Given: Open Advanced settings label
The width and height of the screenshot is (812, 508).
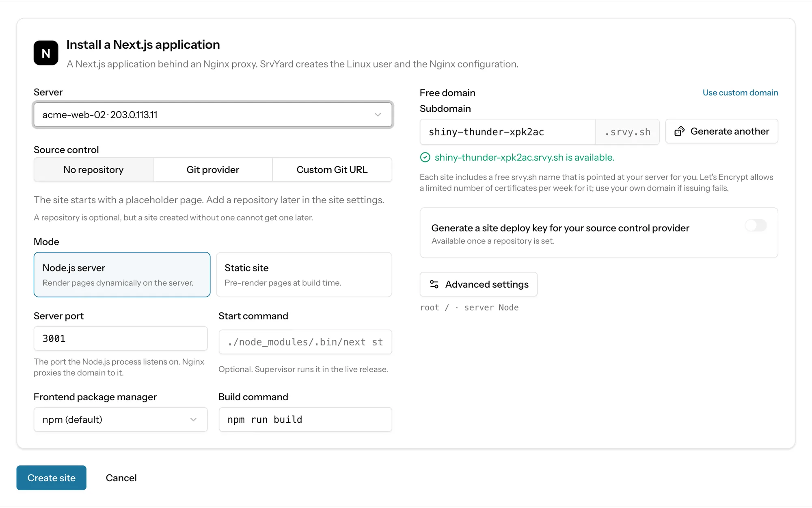Looking at the screenshot, I should (x=487, y=284).
